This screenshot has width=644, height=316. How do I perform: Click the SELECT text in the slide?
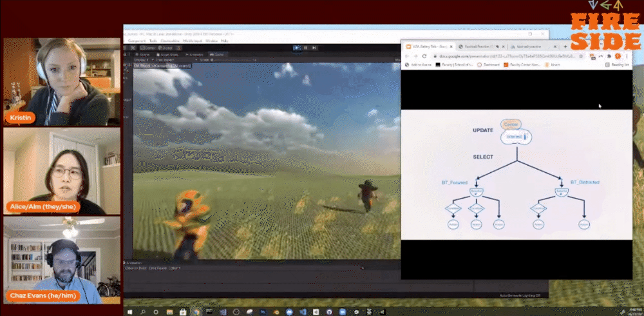tap(483, 157)
